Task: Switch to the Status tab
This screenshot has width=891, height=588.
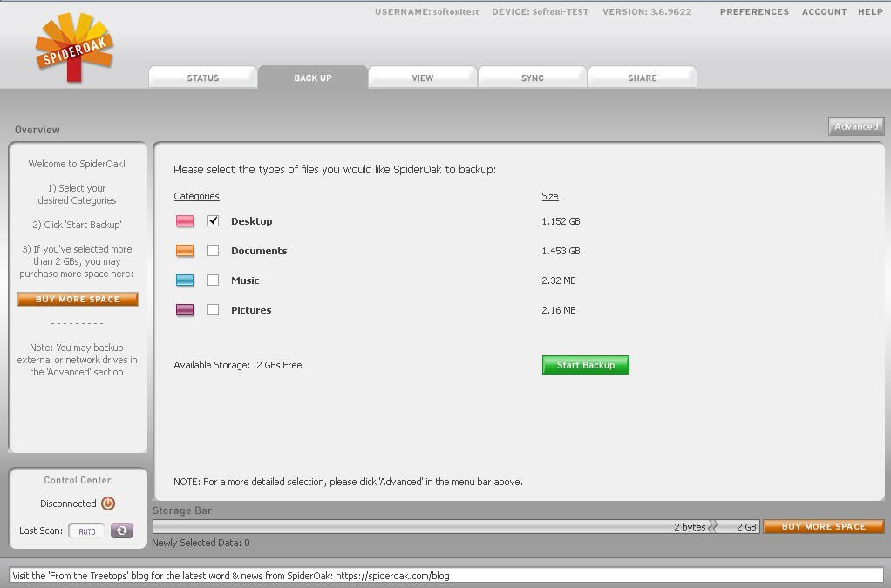Action: point(203,78)
